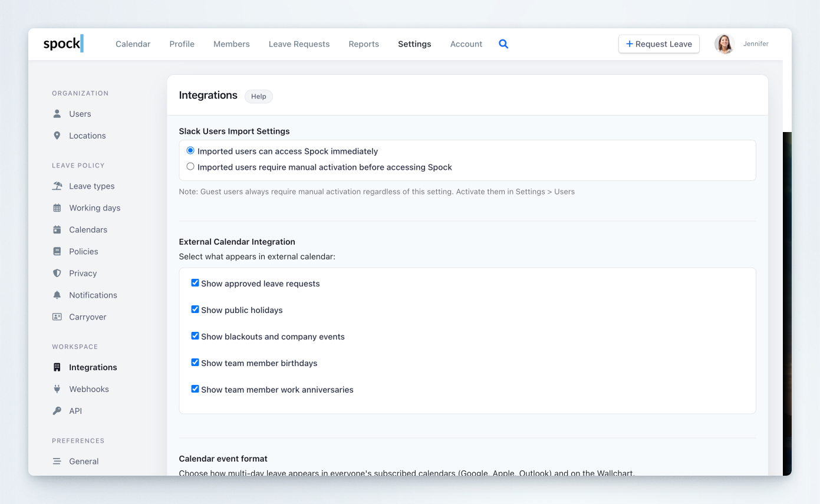820x504 pixels.
Task: Click the Integrations building icon
Action: click(x=57, y=367)
